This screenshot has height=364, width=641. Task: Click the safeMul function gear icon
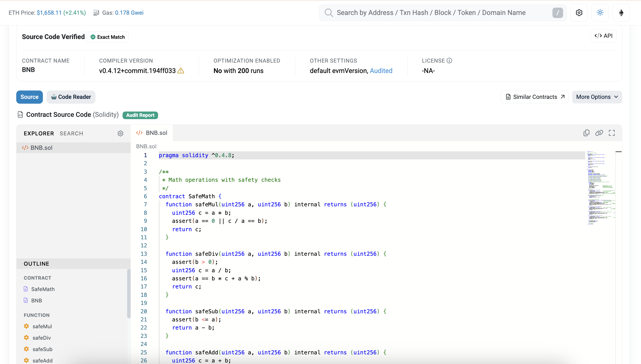(26, 326)
